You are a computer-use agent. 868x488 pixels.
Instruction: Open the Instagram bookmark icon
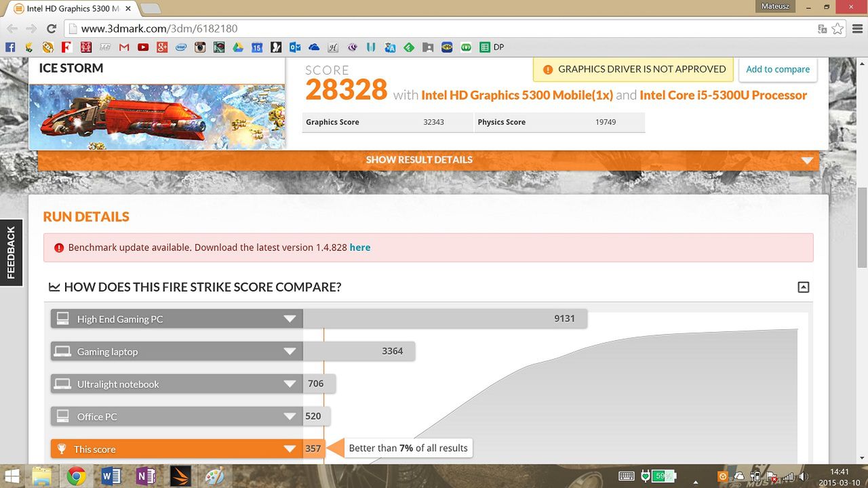200,47
